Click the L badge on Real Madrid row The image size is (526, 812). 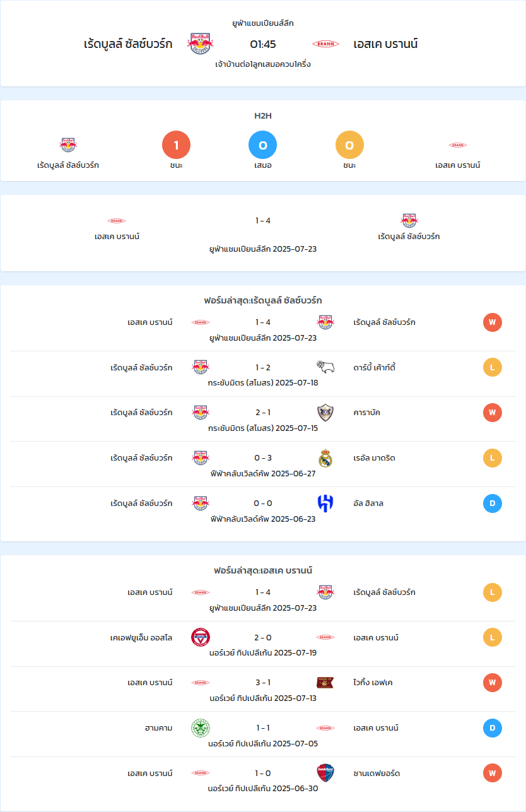(x=493, y=458)
